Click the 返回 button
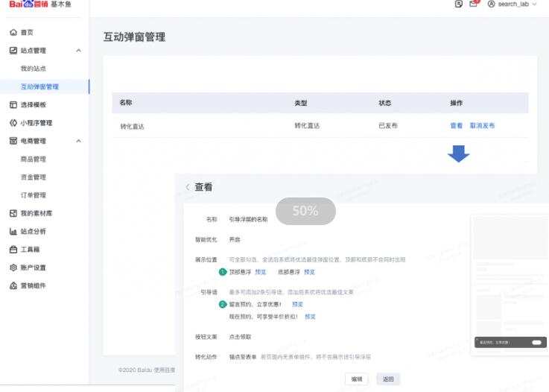549x392 pixels. pyautogui.click(x=387, y=379)
